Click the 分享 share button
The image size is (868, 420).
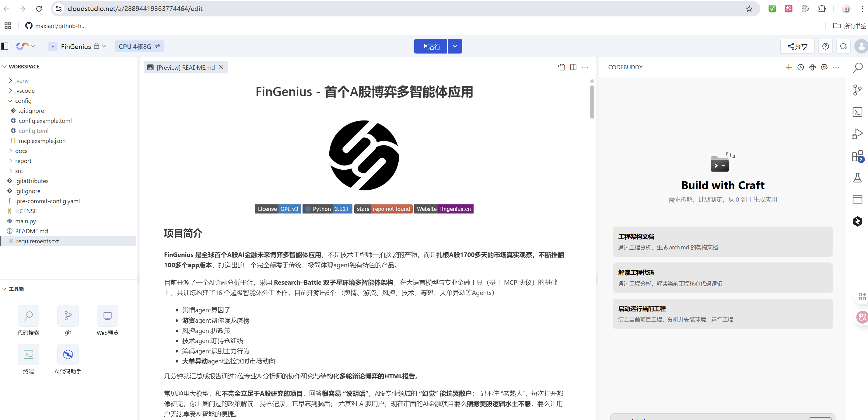pos(797,46)
